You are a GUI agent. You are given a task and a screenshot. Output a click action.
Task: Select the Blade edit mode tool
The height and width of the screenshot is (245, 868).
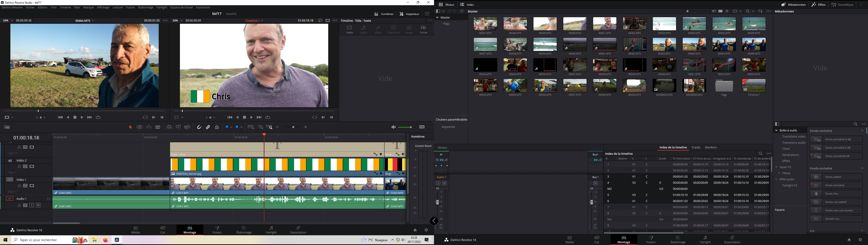[158, 127]
